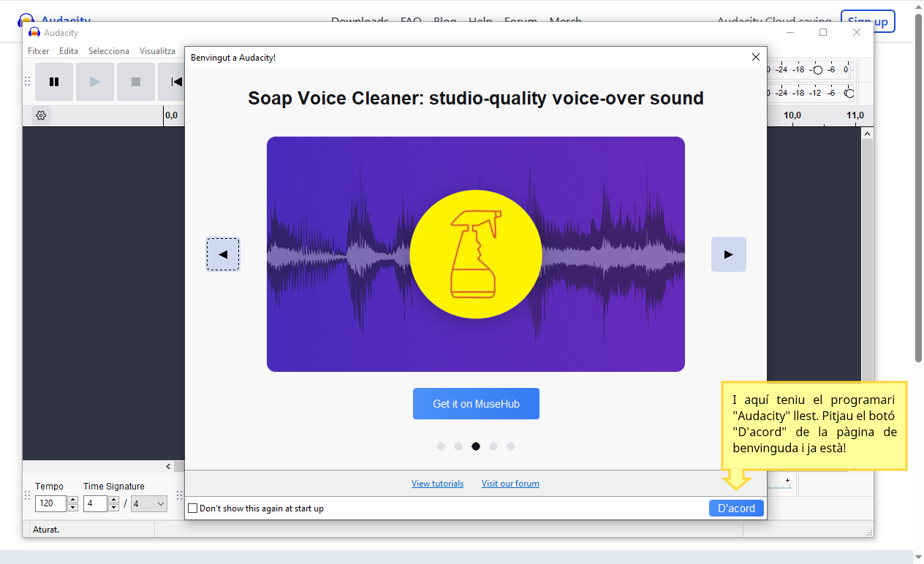The height and width of the screenshot is (564, 924).
Task: Increase tempo with the up spinner arrow
Action: pos(72,500)
